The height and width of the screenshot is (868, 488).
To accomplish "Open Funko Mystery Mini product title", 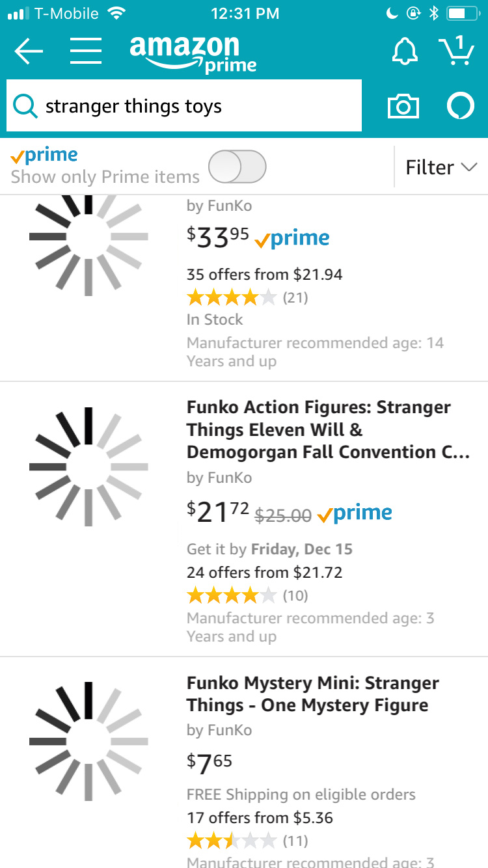I will pos(312,694).
